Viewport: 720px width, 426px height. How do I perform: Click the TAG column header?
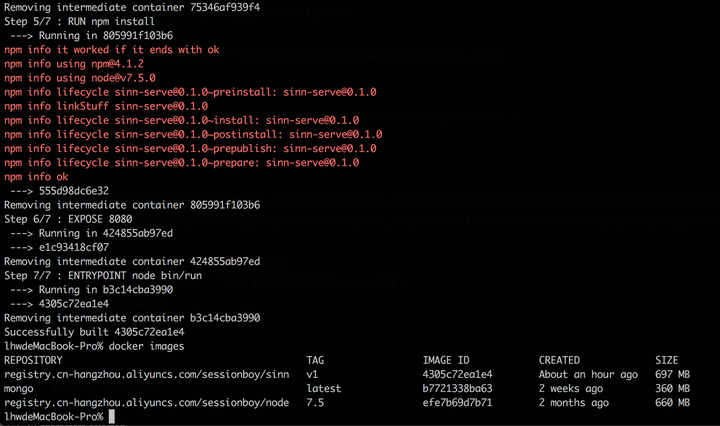point(316,360)
